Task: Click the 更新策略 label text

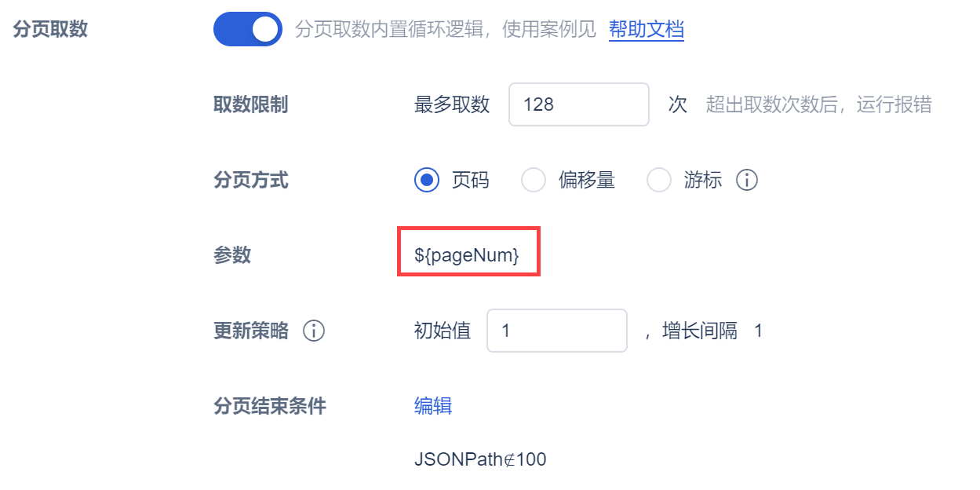Action: (x=250, y=331)
